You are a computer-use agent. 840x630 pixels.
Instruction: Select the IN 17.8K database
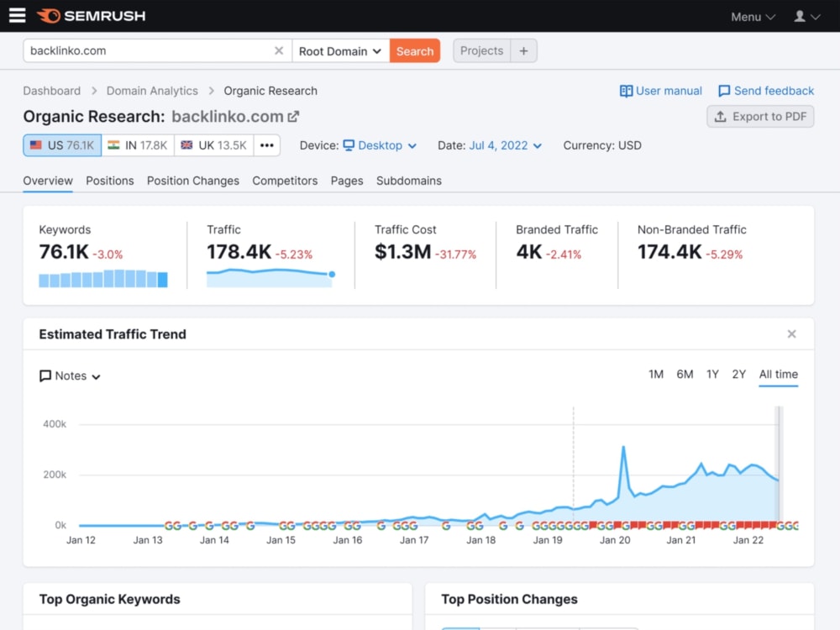tap(138, 145)
